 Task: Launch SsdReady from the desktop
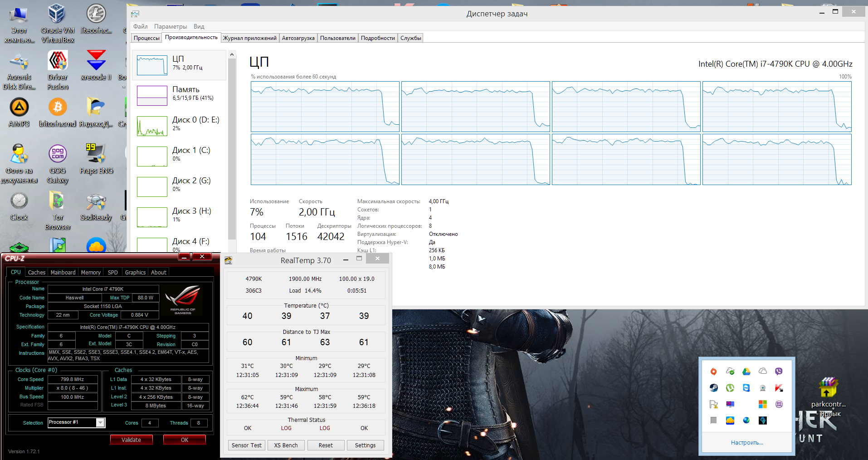point(96,207)
